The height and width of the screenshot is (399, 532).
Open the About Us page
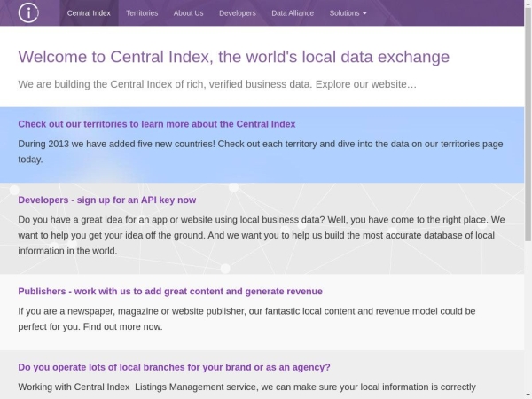(188, 13)
